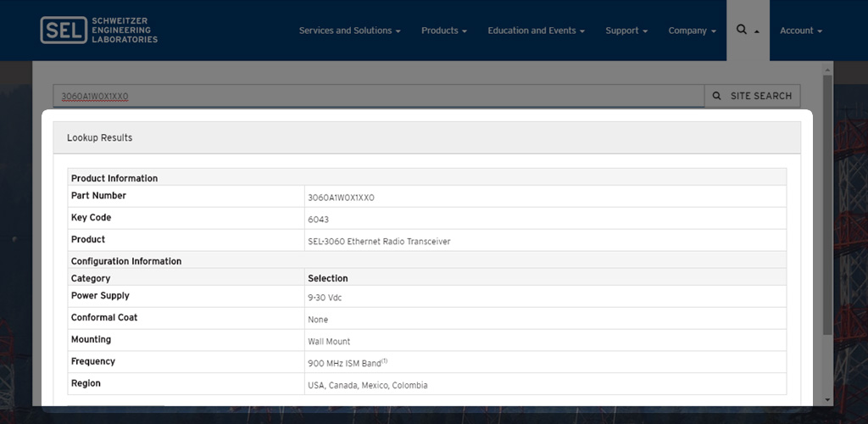Image resolution: width=868 pixels, height=424 pixels.
Task: Expand the Support dropdown menu
Action: (626, 31)
